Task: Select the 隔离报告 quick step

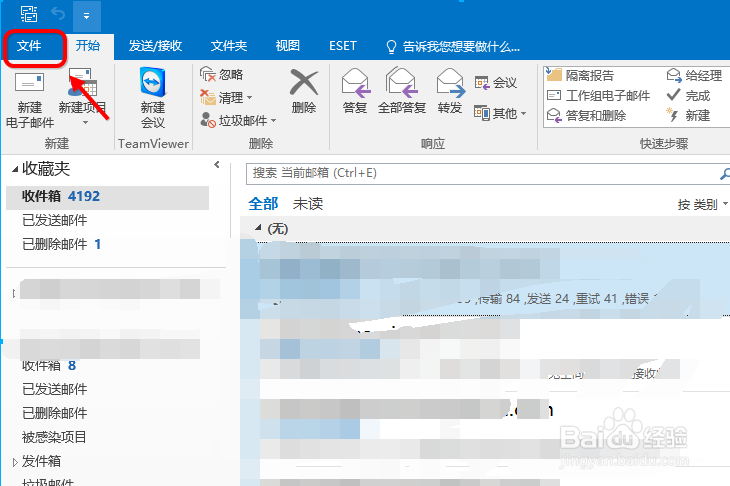Action: [580, 75]
